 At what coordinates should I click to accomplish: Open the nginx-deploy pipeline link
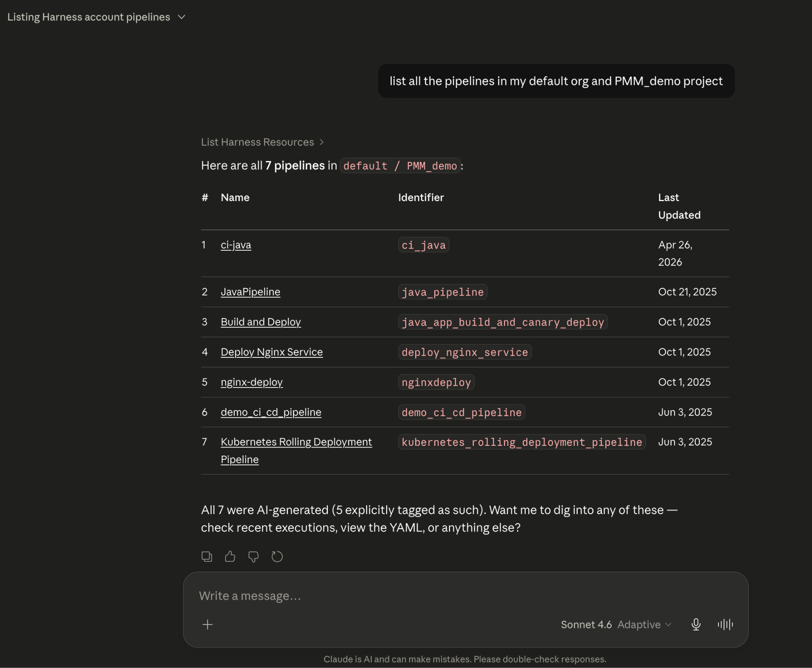(252, 382)
